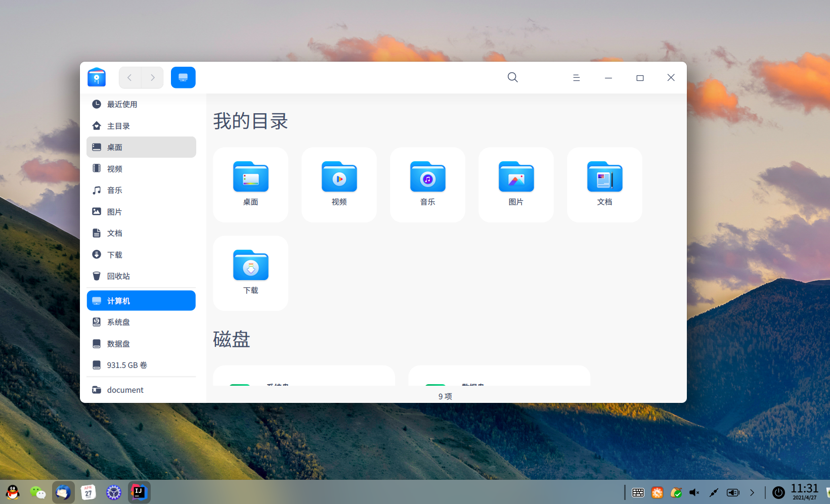Open the hamburger main menu
The height and width of the screenshot is (504, 830).
576,78
